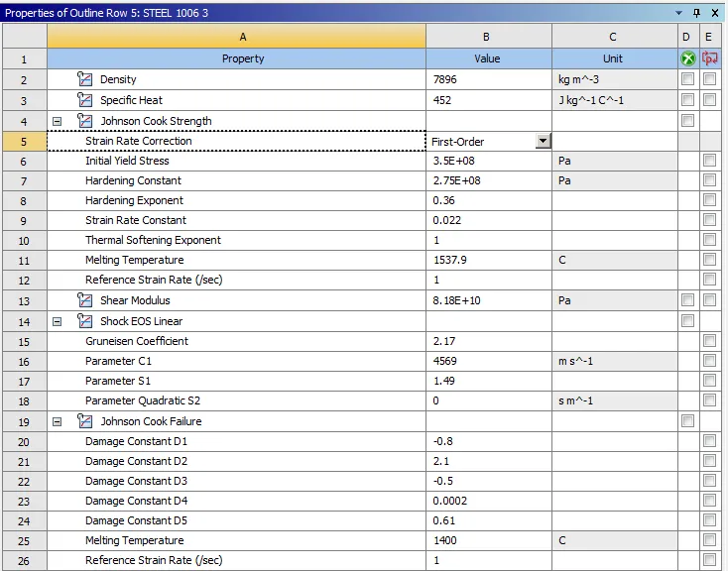
Task: Toggle suppress checkbox for Shear Modulus
Action: point(687,300)
